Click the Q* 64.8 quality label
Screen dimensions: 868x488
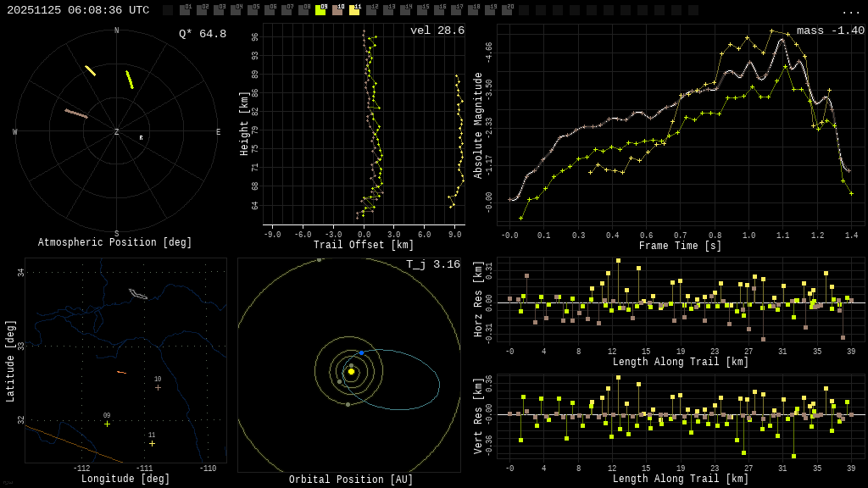202,34
